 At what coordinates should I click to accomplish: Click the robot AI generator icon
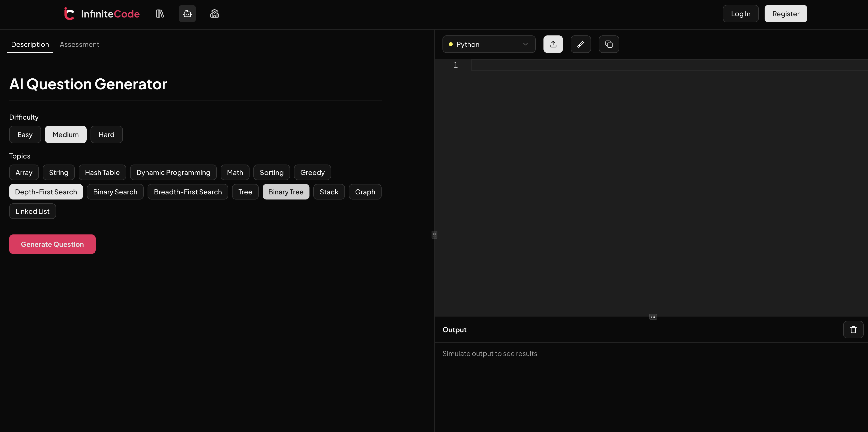(x=187, y=14)
